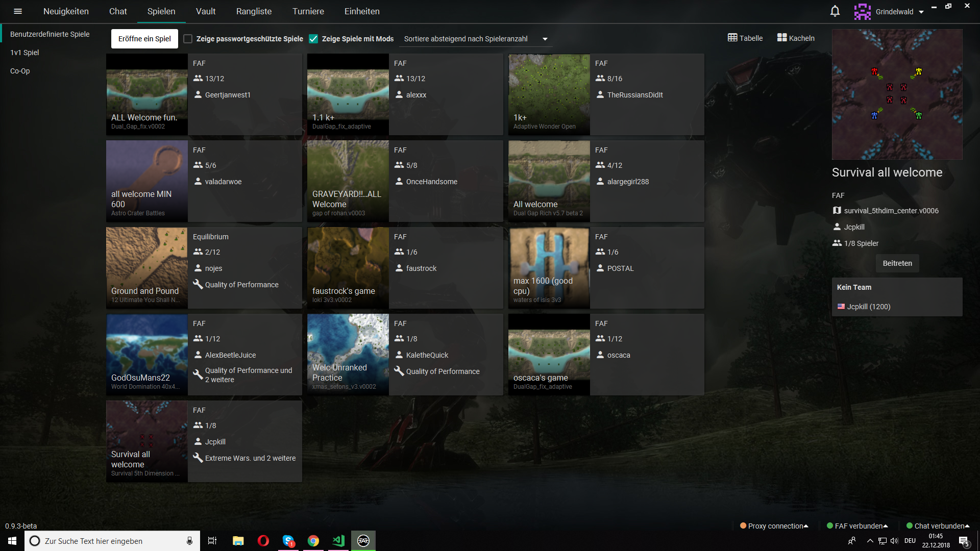Screen dimensions: 980x551
Task: Click the wrench icon showing Extreme Wars mods
Action: [198, 458]
